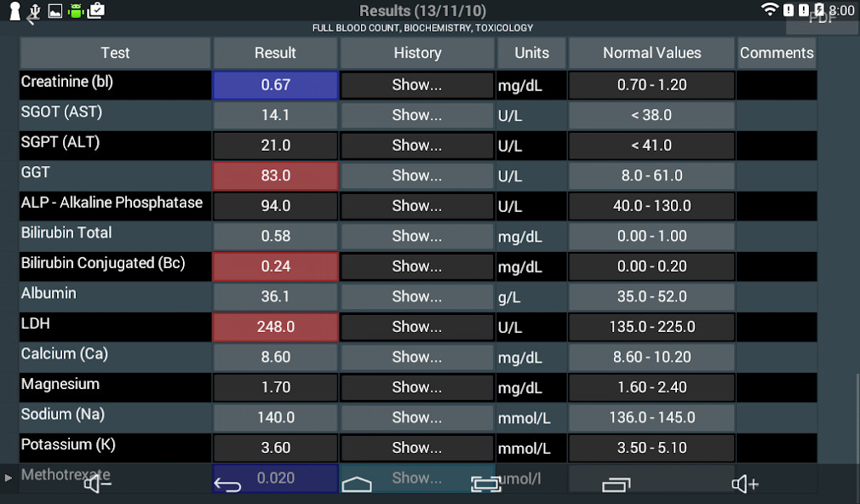Viewport: 860px width, 504px height.
Task: Tap the Magnesium result 1.70
Action: coord(275,387)
